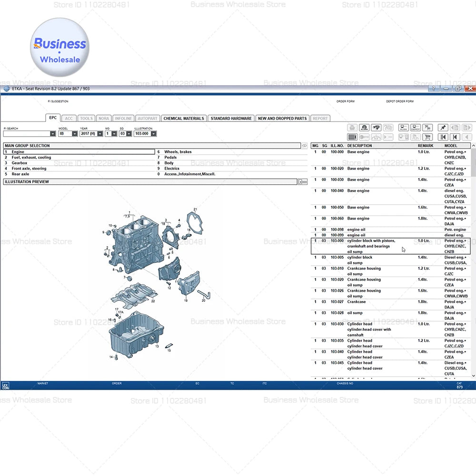
Task: Click the ORDER FORM link
Action: tap(345, 101)
